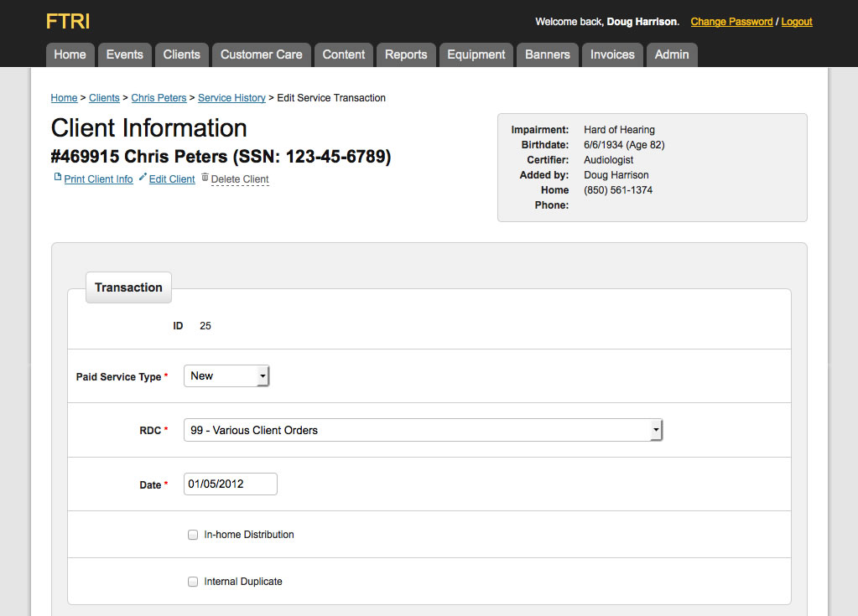Log out using the Logout link
The height and width of the screenshot is (616, 858).
click(797, 22)
